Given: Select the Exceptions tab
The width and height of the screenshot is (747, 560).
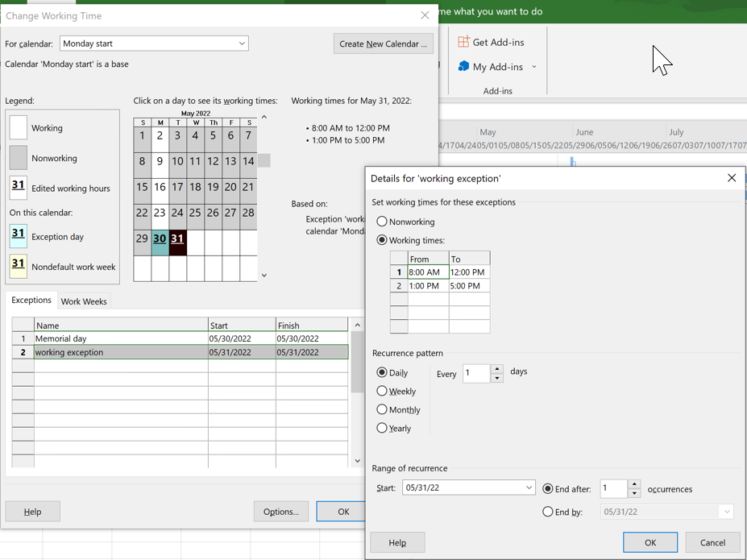Looking at the screenshot, I should (x=31, y=301).
